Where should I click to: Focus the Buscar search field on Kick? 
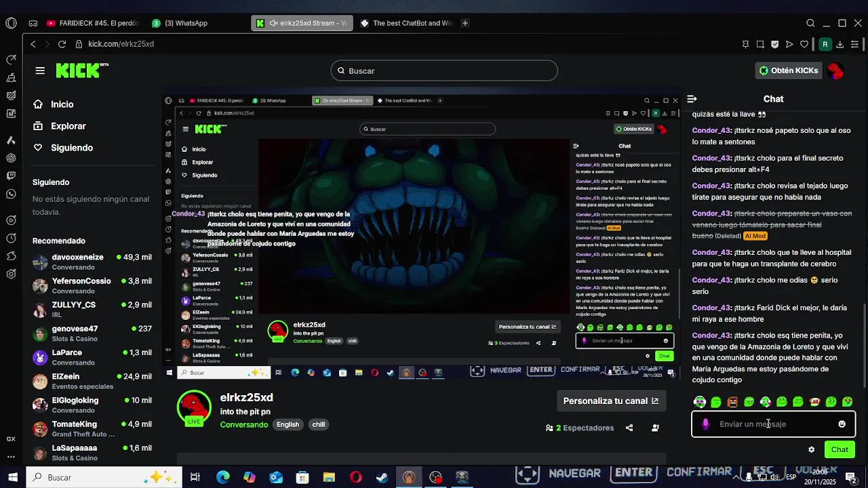(x=444, y=70)
